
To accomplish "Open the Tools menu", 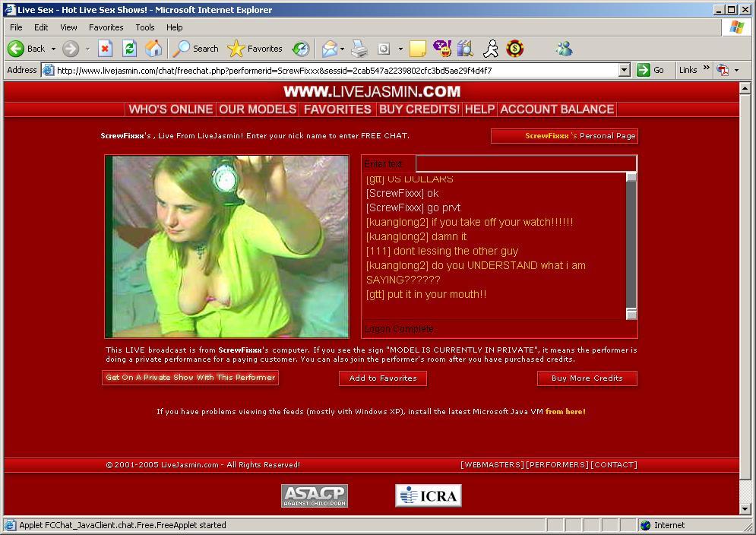I will coord(144,27).
